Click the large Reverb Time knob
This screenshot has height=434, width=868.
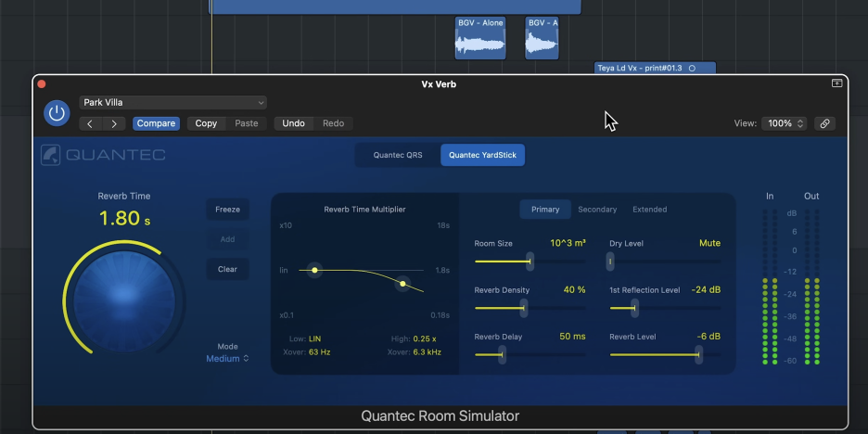(124, 302)
